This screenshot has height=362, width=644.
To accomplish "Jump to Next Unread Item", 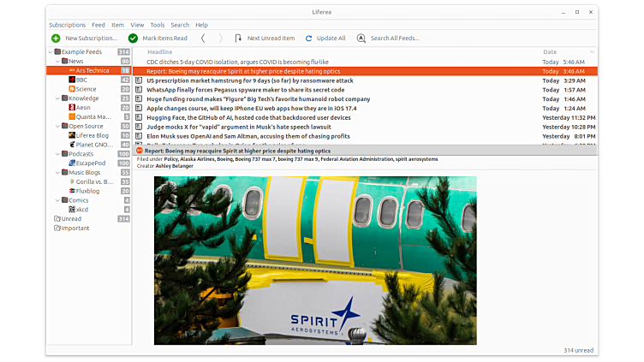I will click(265, 39).
